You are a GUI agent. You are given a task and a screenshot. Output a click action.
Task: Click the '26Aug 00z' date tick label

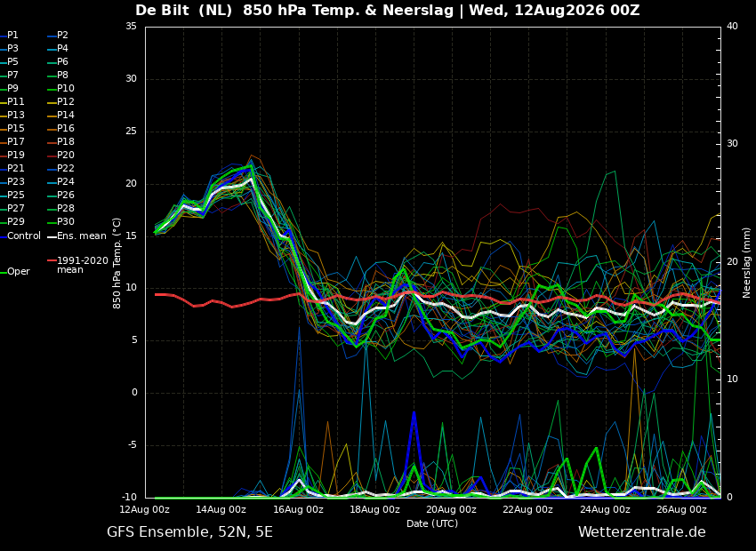tap(681, 509)
